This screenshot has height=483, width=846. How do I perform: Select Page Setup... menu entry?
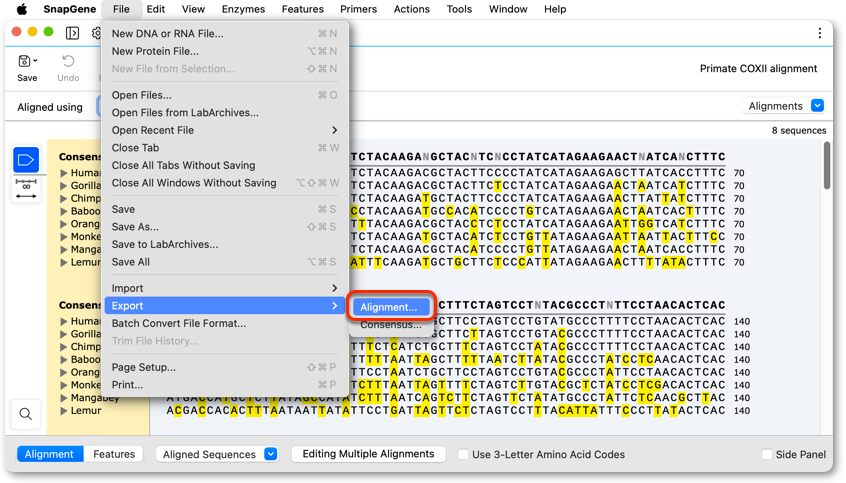(224, 367)
